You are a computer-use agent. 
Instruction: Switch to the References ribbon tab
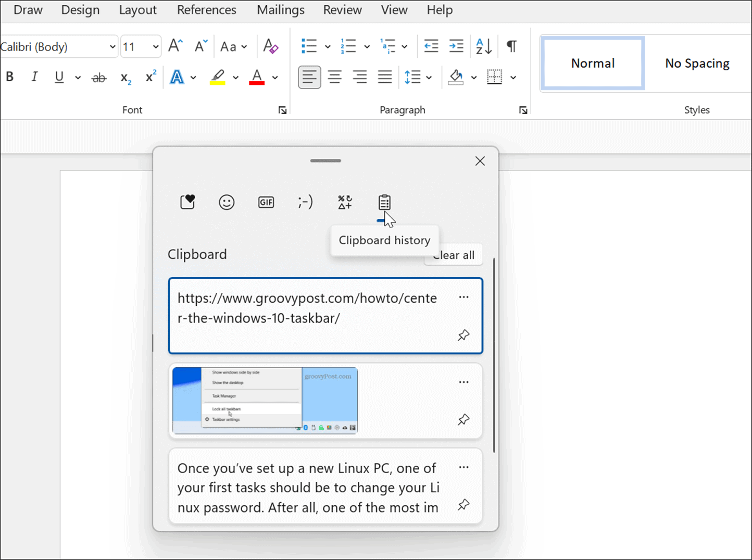tap(206, 9)
